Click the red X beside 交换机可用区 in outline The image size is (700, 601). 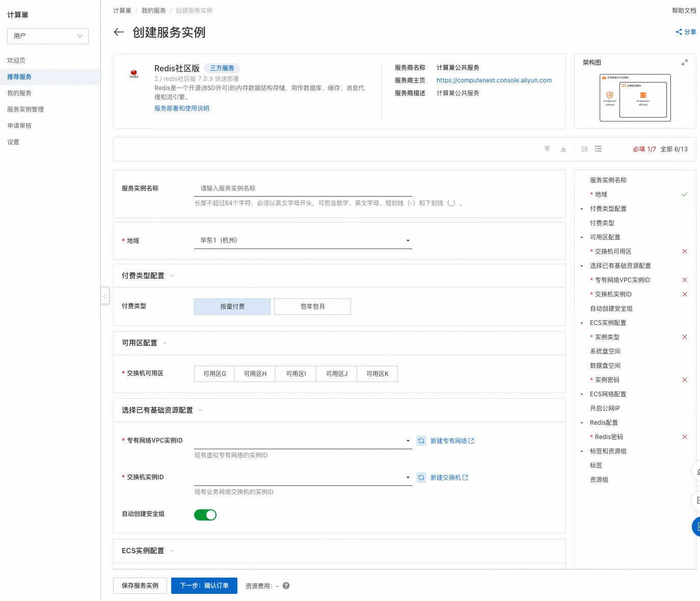pos(685,252)
